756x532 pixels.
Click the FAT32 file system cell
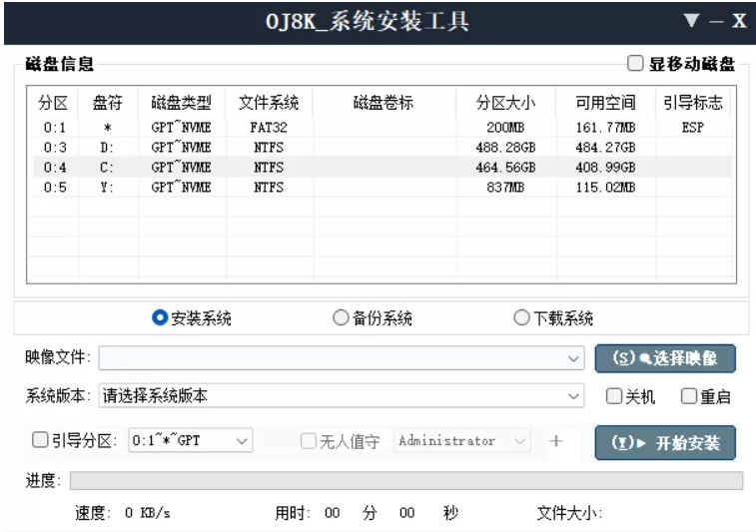click(x=269, y=127)
